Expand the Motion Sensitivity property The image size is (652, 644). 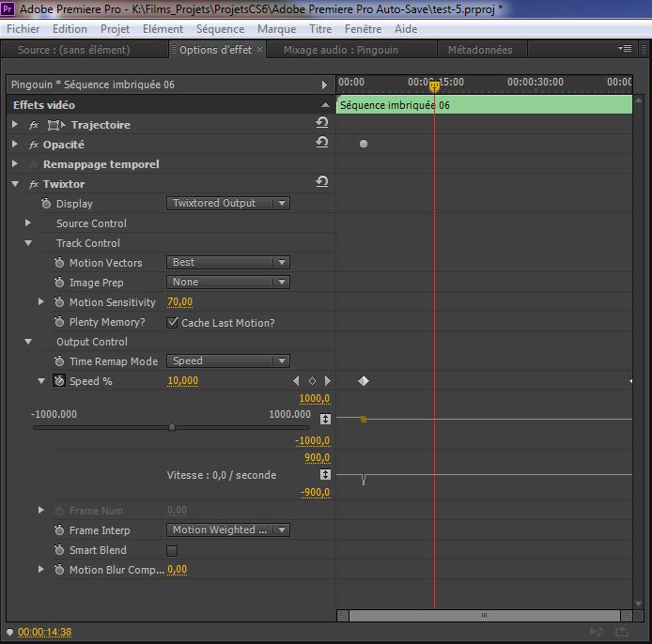40,301
